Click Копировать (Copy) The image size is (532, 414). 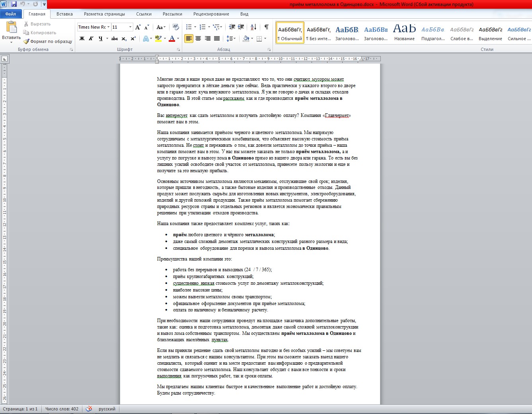[x=40, y=33]
